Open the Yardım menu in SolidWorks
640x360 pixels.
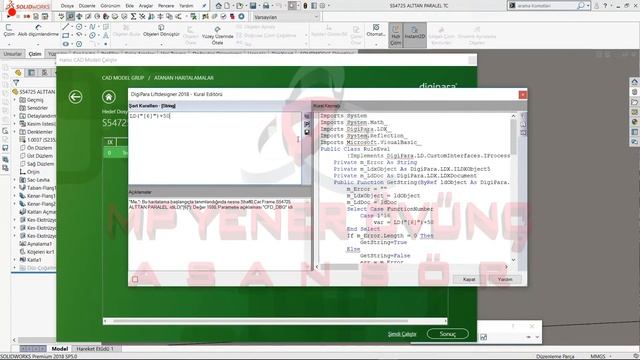187,6
